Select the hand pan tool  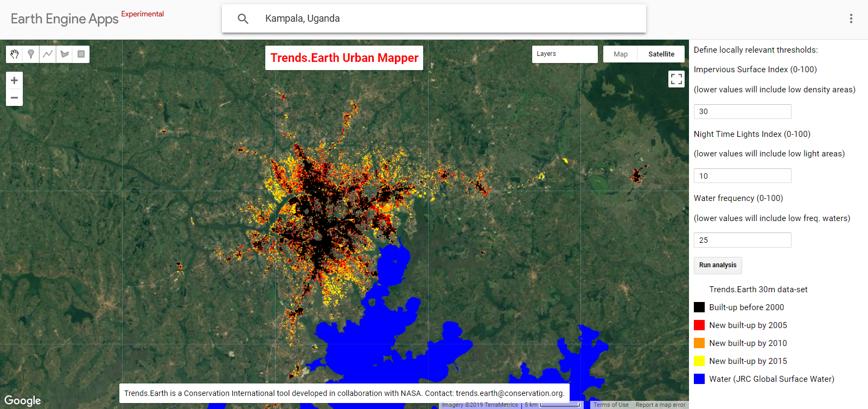[15, 54]
